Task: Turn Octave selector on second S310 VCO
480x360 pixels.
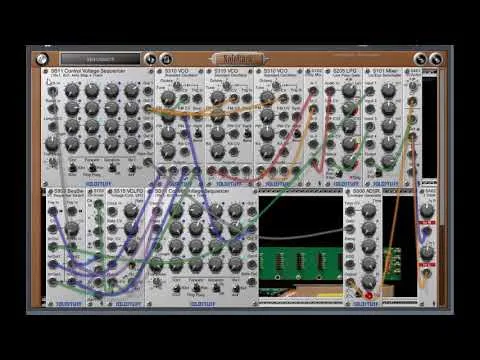Action: coord(227,86)
